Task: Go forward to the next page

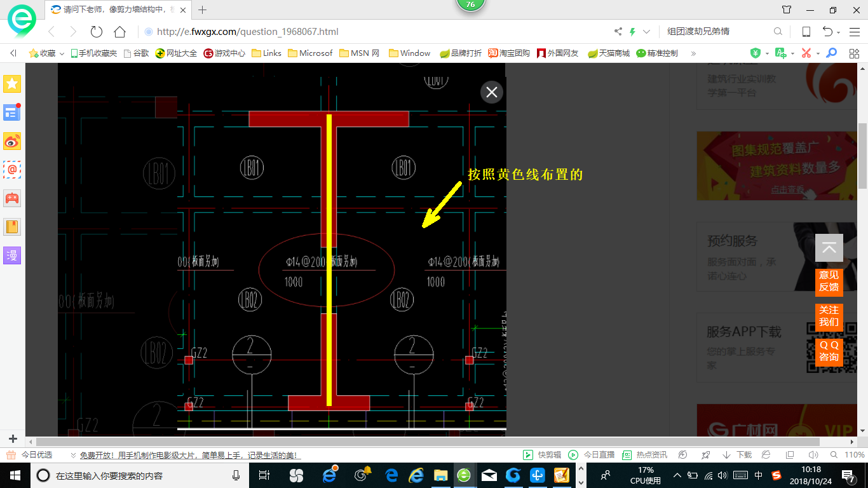Action: pos(73,32)
